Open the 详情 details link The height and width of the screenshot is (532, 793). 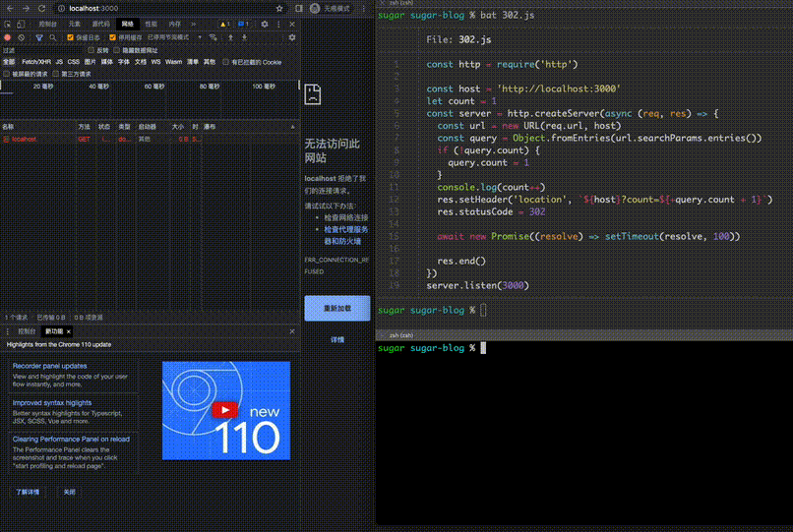337,340
